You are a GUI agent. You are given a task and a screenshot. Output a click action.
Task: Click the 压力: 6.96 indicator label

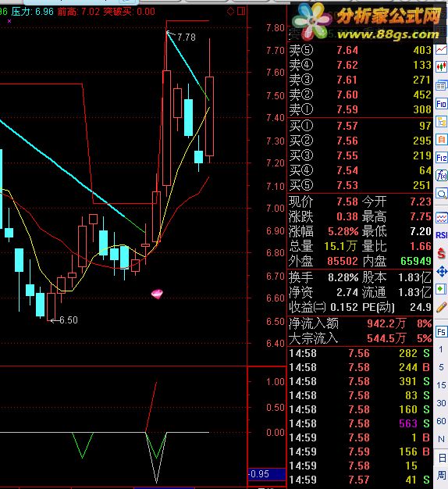point(33,12)
